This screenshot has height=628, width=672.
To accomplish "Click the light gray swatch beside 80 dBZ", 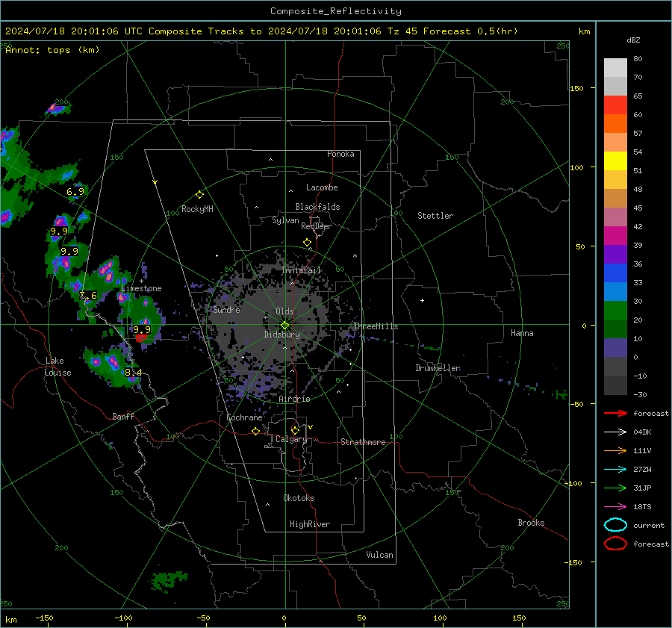I will [615, 68].
